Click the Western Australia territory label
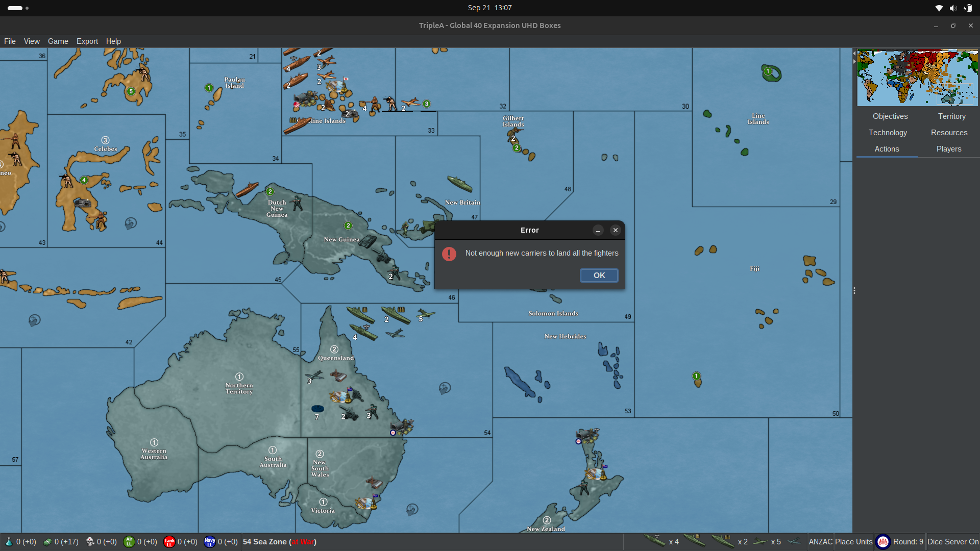The height and width of the screenshot is (551, 980). [x=154, y=454]
